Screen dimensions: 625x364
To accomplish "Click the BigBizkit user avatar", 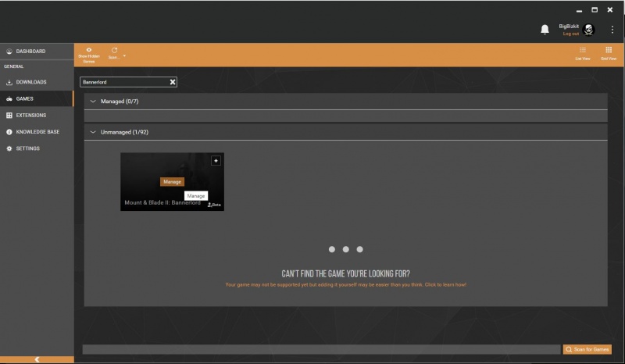I will [x=589, y=30].
